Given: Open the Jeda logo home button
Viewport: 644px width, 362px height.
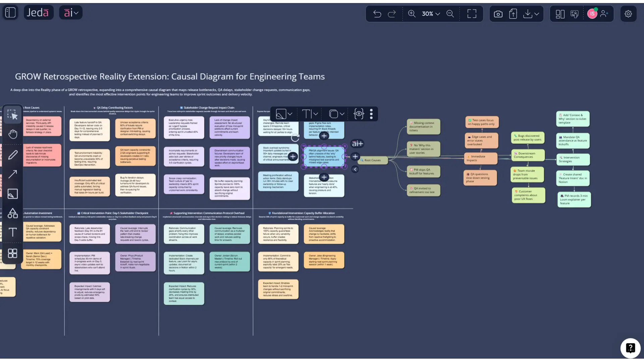Looking at the screenshot, I should (38, 13).
